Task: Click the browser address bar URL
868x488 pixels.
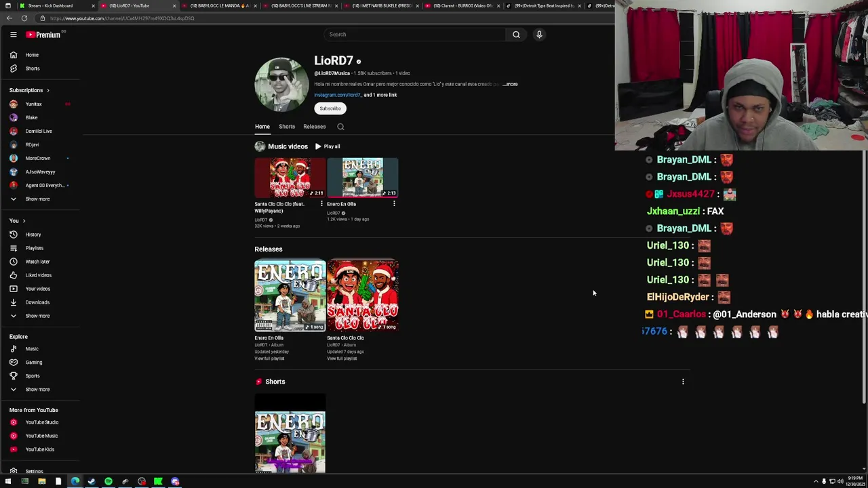Action: [x=122, y=18]
